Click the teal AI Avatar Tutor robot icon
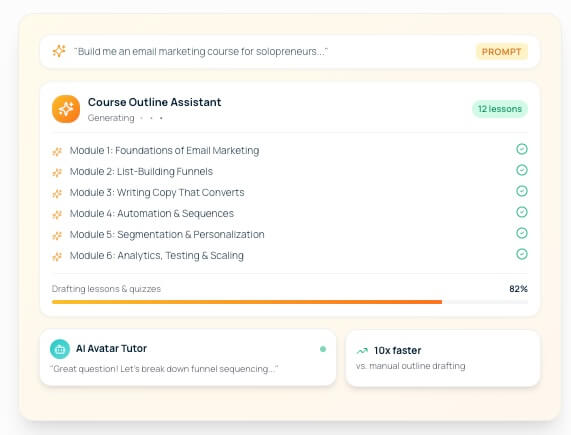This screenshot has height=435, width=571. 60,349
